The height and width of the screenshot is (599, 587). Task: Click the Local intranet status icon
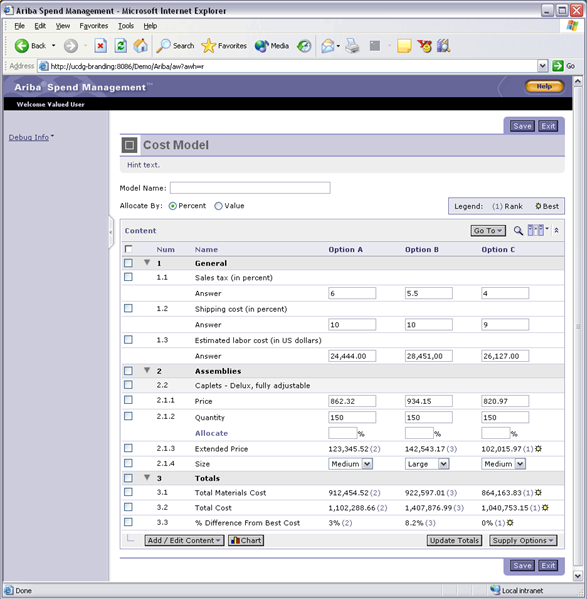[x=495, y=590]
